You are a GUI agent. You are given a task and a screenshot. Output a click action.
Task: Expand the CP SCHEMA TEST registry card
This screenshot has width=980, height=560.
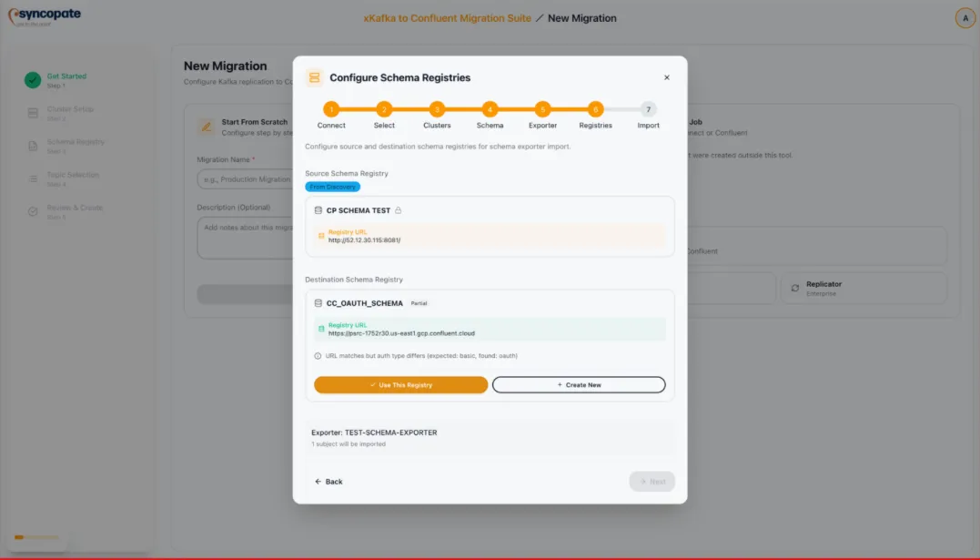(490, 209)
